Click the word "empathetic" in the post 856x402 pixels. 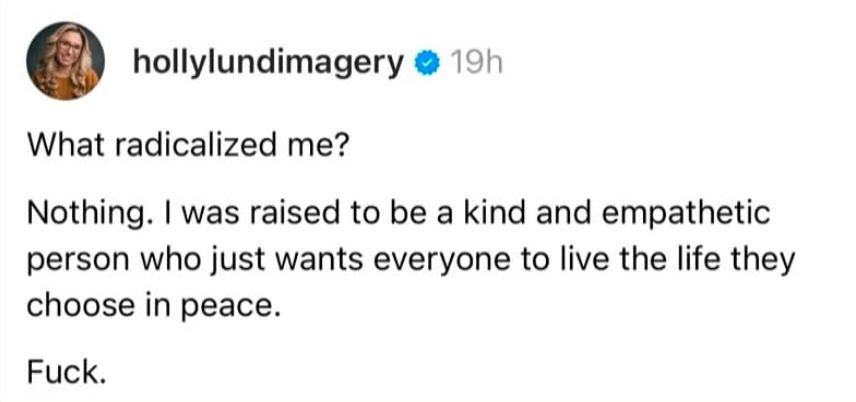point(685,213)
